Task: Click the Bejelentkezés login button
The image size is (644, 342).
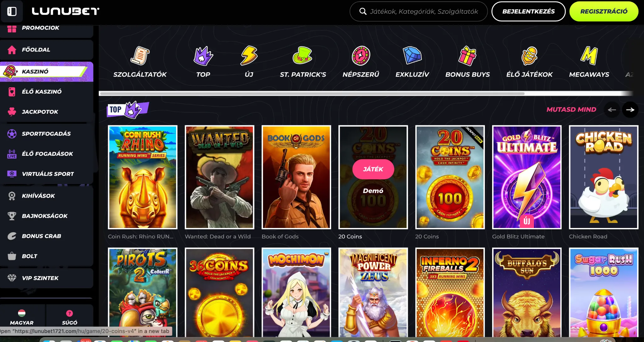Action: tap(528, 12)
